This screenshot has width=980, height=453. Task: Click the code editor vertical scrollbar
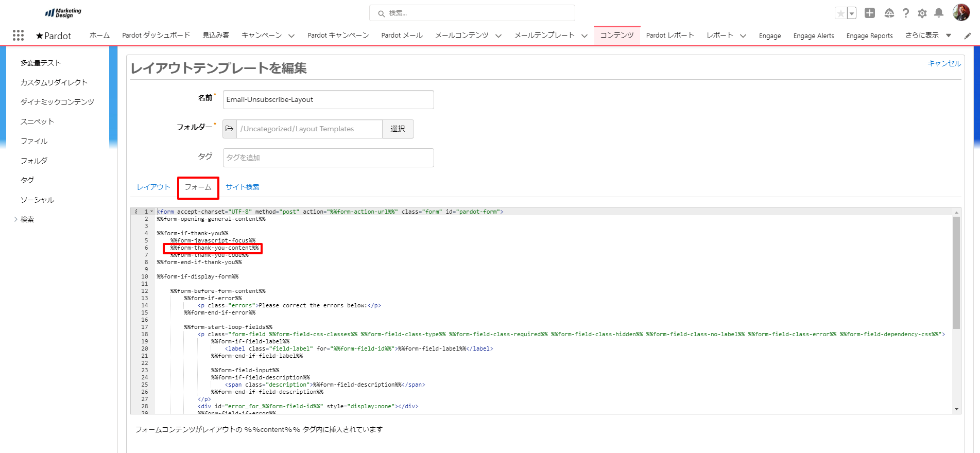pos(956,273)
